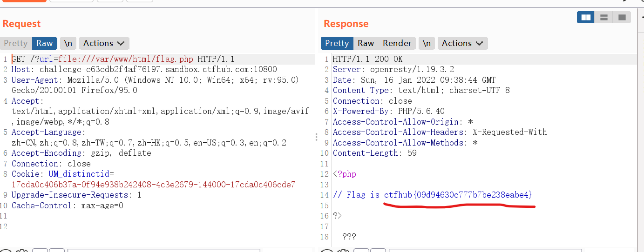Switch Response view to Raw tab
The height and width of the screenshot is (252, 644).
(x=366, y=43)
